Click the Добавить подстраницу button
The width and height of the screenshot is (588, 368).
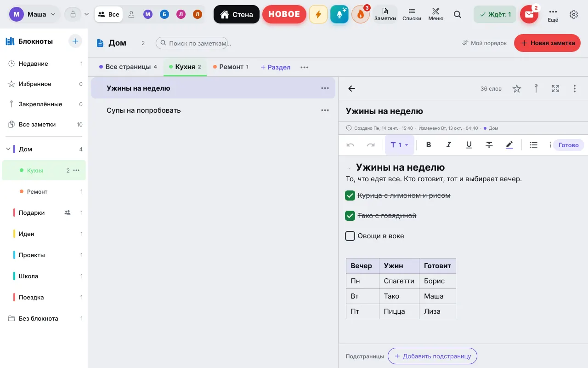(x=432, y=356)
